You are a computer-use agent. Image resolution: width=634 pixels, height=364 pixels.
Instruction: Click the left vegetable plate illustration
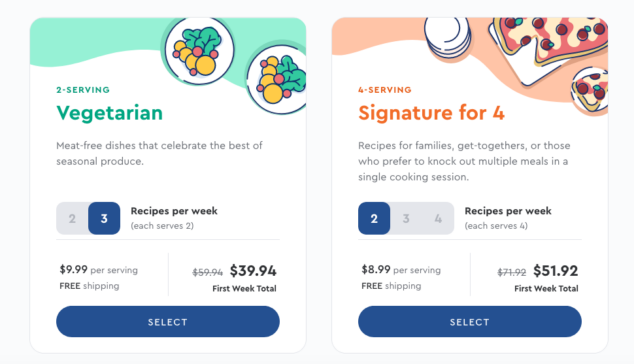click(199, 51)
